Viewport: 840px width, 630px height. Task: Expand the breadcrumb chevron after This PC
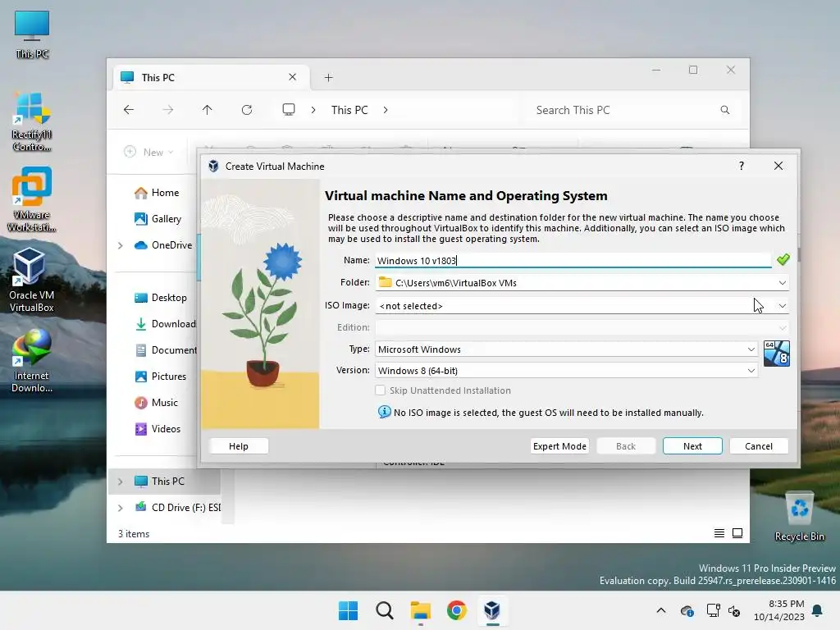[x=386, y=110]
